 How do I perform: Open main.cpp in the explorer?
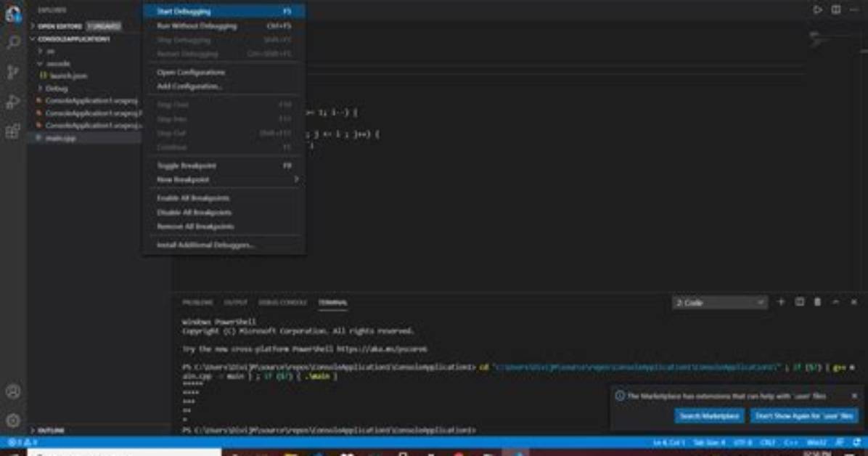(x=60, y=138)
